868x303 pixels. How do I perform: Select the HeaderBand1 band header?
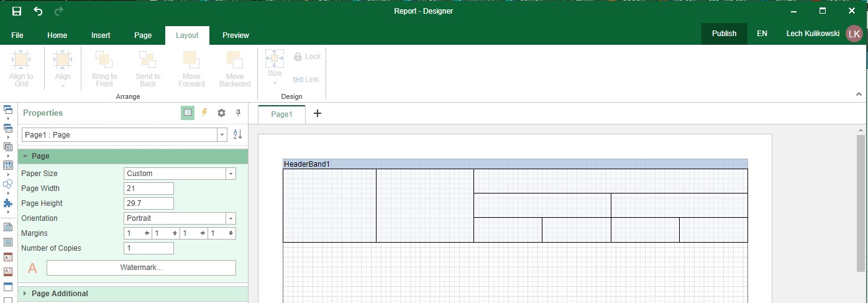coord(515,164)
